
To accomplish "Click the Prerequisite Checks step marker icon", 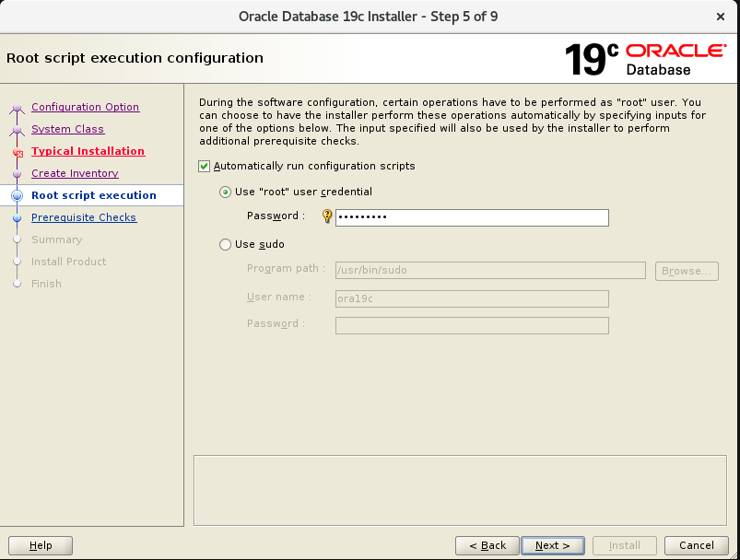I will (x=17, y=218).
